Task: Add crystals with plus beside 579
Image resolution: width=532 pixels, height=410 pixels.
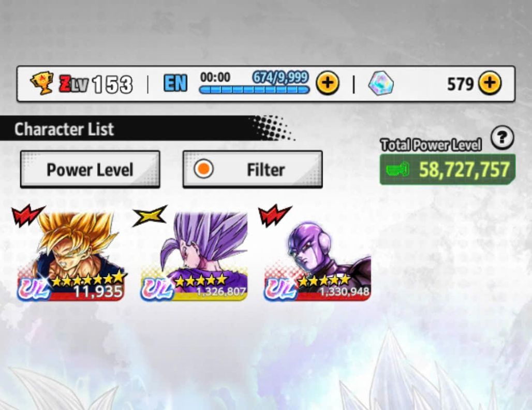Action: pos(490,83)
